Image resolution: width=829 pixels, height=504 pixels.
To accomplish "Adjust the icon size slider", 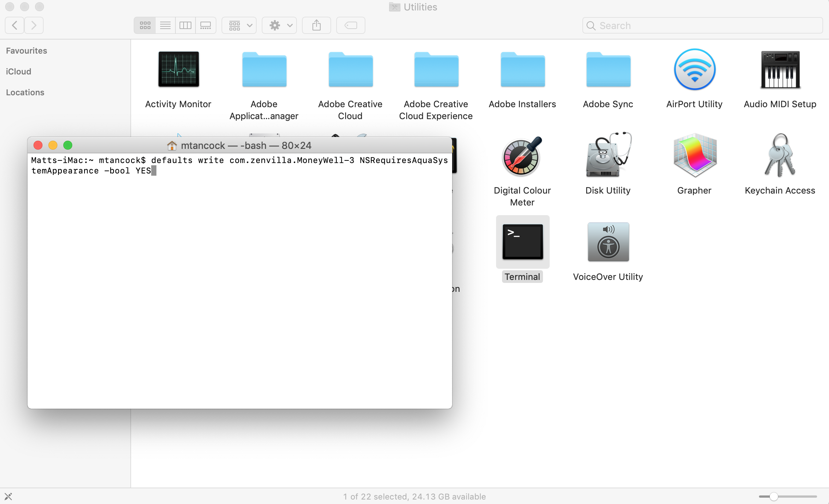I will point(774,497).
